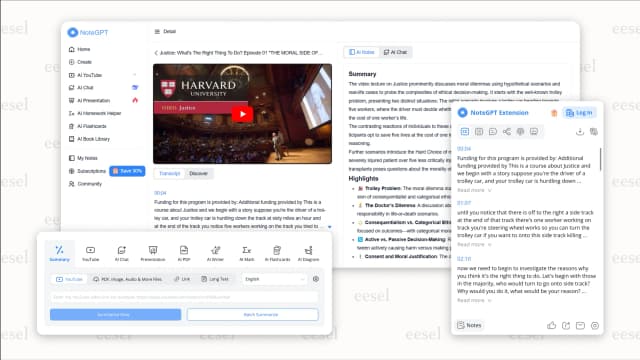Image resolution: width=640 pixels, height=360 pixels.
Task: Click the Batch Summarize button
Action: pos(253,315)
